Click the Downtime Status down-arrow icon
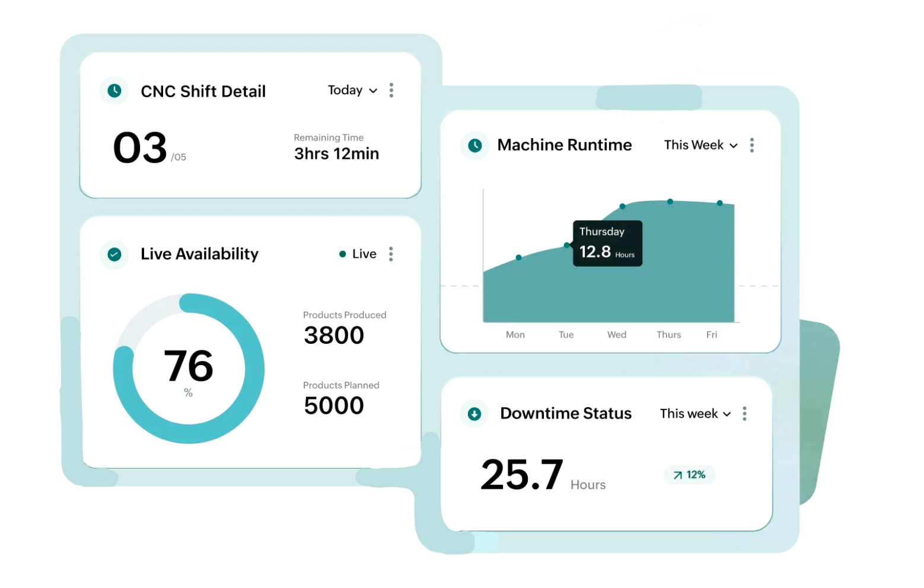 pyautogui.click(x=474, y=414)
